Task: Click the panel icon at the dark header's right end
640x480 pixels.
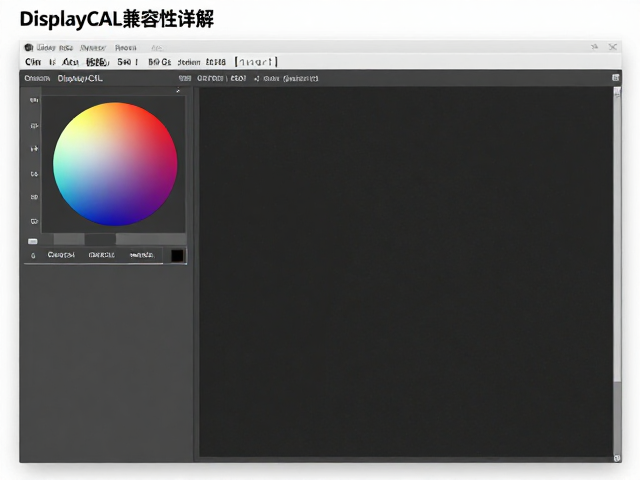Action: point(616,78)
